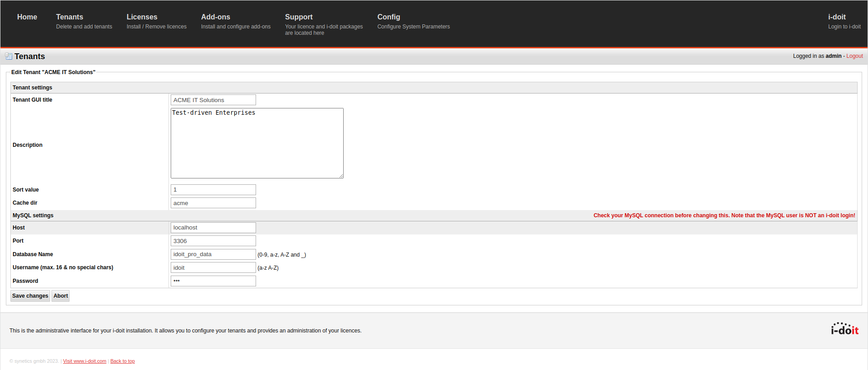This screenshot has width=868, height=370.
Task: Click Login to i-doit link
Action: [844, 27]
